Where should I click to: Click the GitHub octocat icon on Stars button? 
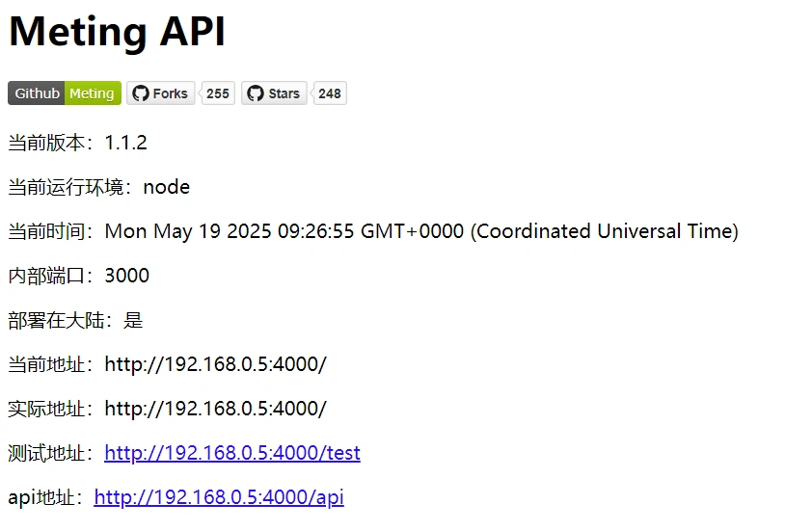point(256,93)
